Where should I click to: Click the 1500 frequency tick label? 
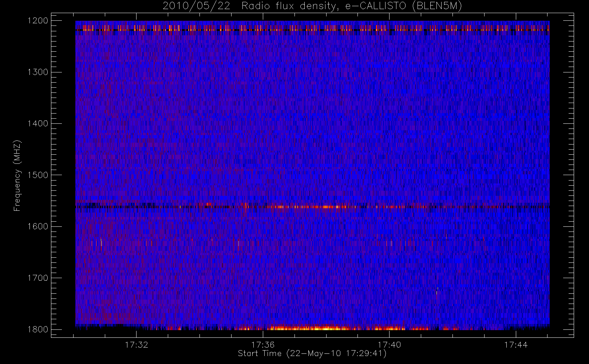pyautogui.click(x=38, y=175)
